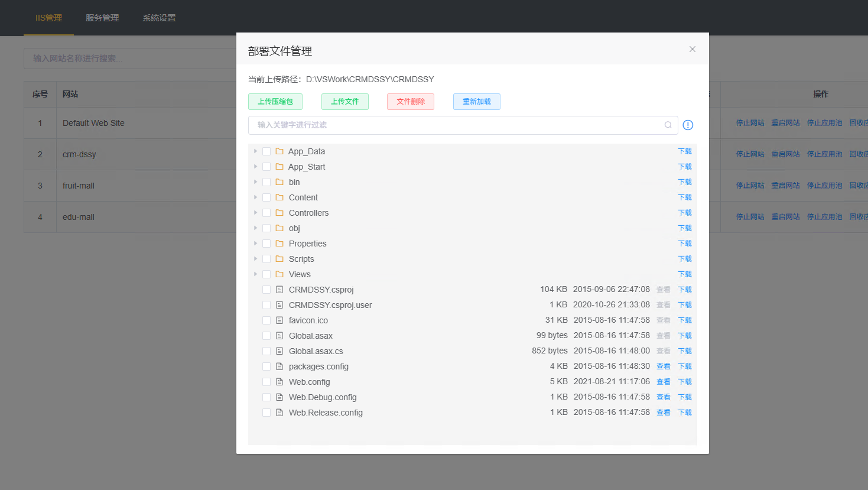Click 查看 for packages.config
This screenshot has height=490, width=868.
point(664,366)
